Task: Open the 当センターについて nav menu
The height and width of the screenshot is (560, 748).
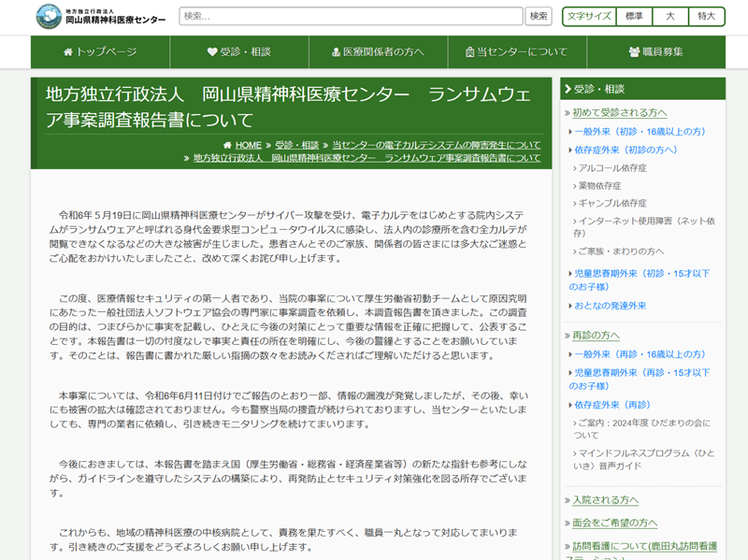Action: click(517, 52)
